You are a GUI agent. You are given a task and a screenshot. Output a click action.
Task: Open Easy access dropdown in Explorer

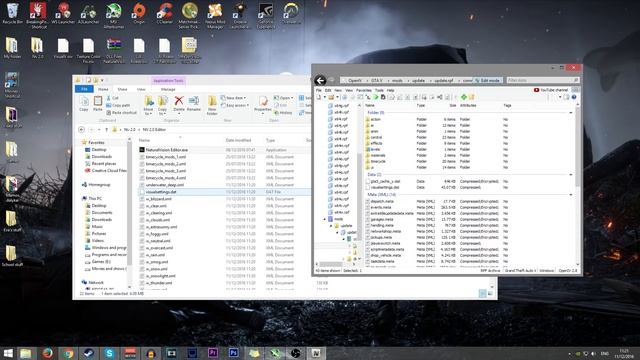click(235, 105)
